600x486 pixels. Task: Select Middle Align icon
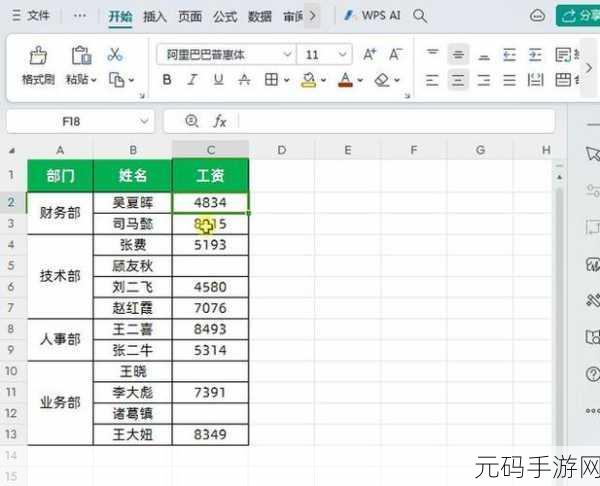point(458,55)
